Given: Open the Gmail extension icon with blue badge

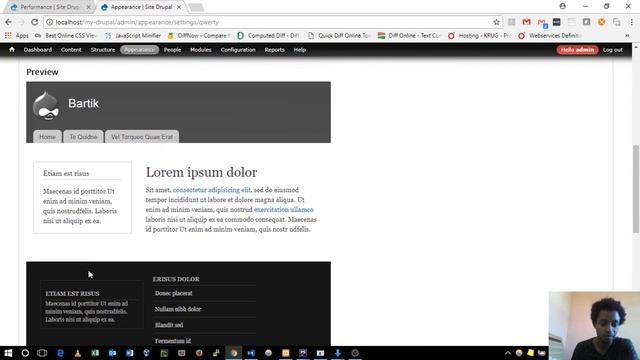Looking at the screenshot, I should pos(542,22).
